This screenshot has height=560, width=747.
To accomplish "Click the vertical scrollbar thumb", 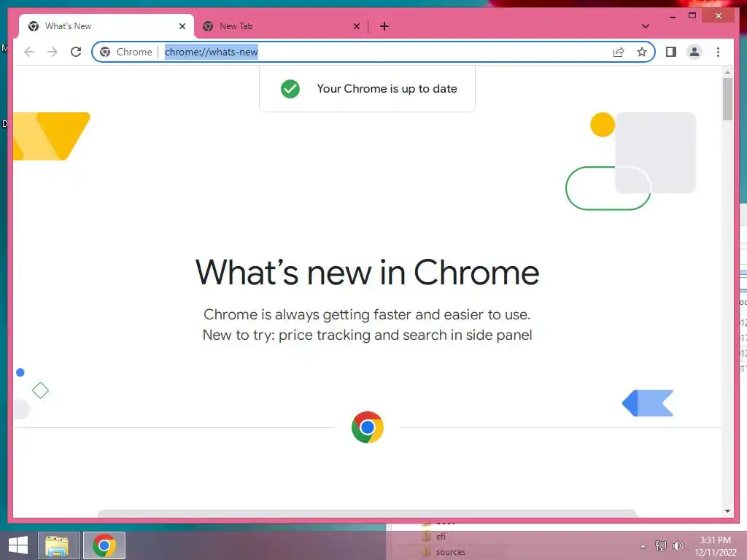I will tap(727, 98).
